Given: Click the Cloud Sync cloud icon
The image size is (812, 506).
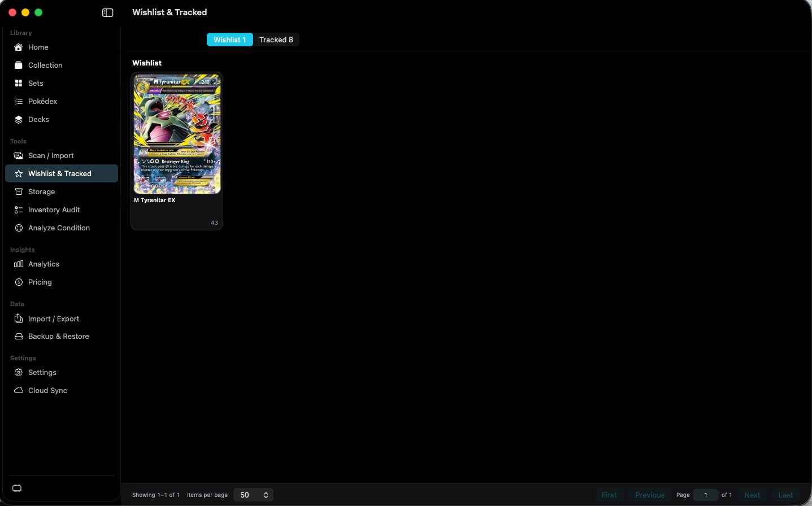Looking at the screenshot, I should click(x=19, y=390).
